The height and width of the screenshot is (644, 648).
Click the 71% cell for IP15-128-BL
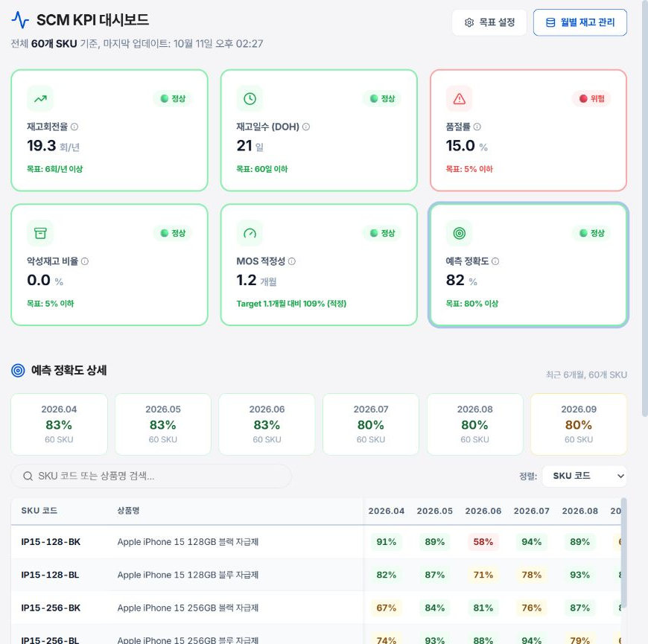pos(483,575)
